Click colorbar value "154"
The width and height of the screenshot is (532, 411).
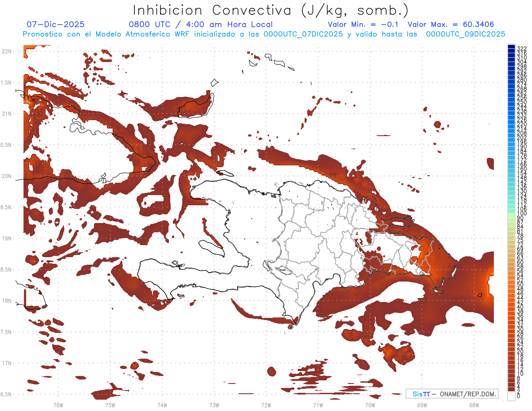pyautogui.click(x=522, y=173)
